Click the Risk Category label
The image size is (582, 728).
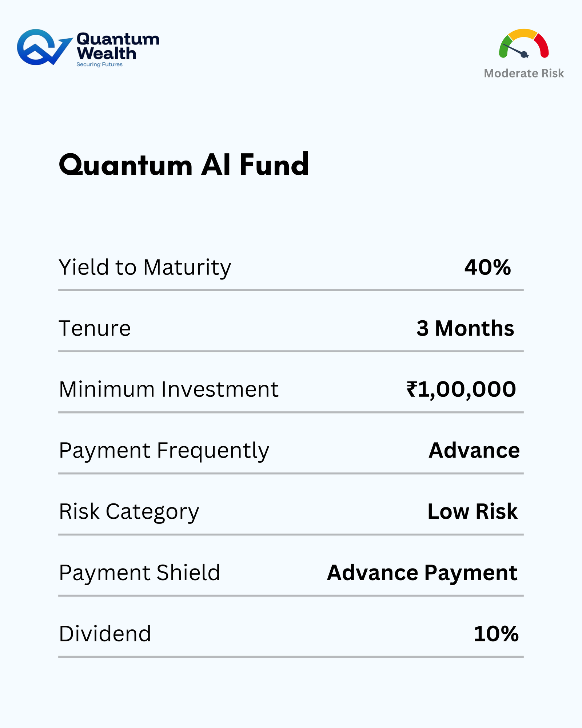click(129, 512)
